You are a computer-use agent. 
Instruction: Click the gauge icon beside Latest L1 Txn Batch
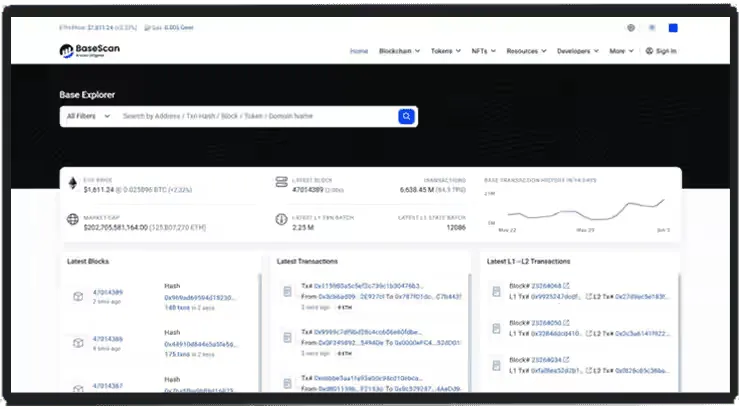click(281, 219)
